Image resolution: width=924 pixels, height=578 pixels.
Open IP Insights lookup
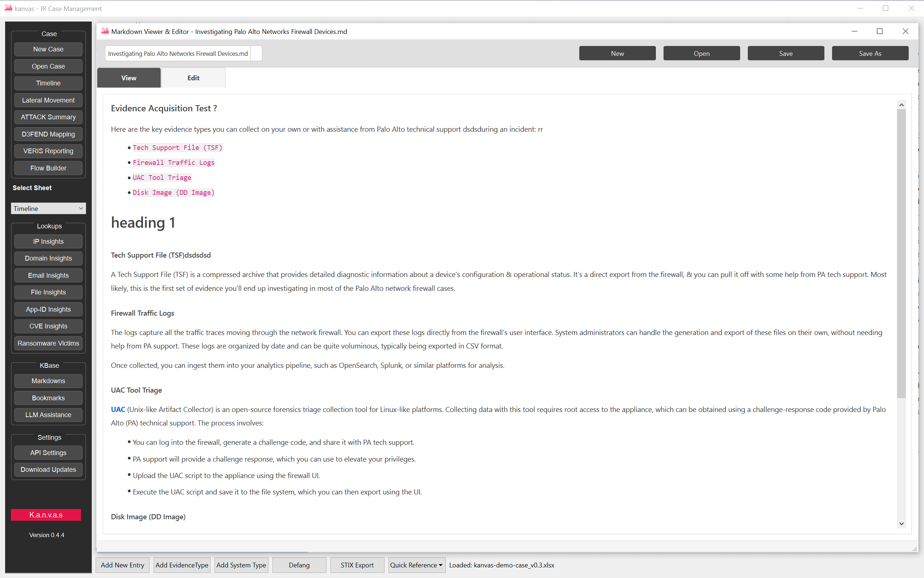click(48, 241)
